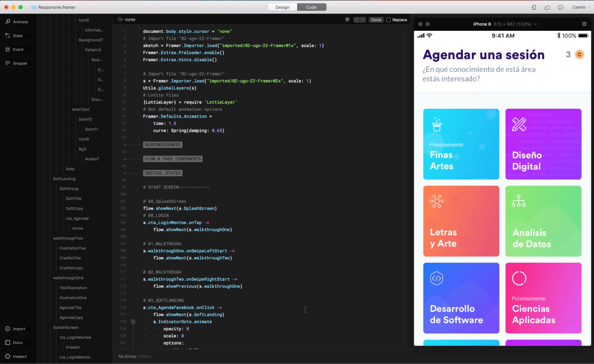Open the Analisis de Datos card

(x=543, y=221)
